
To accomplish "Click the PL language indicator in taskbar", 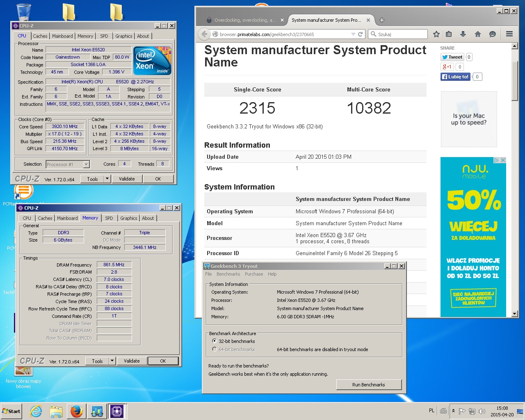I will tap(431, 411).
